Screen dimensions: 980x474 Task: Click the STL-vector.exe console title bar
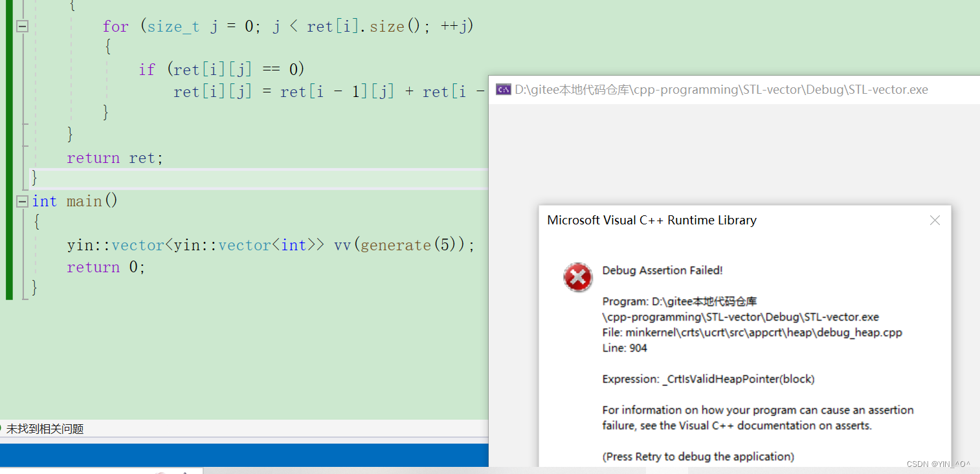(x=734, y=90)
